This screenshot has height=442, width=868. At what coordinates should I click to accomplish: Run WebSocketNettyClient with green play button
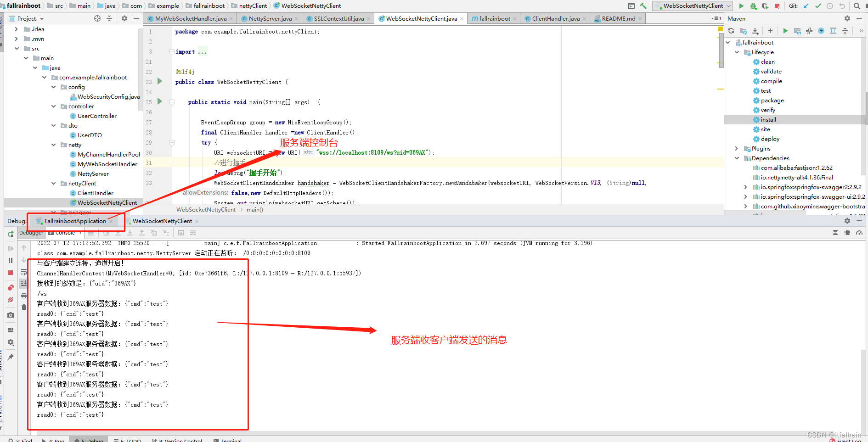coord(741,6)
